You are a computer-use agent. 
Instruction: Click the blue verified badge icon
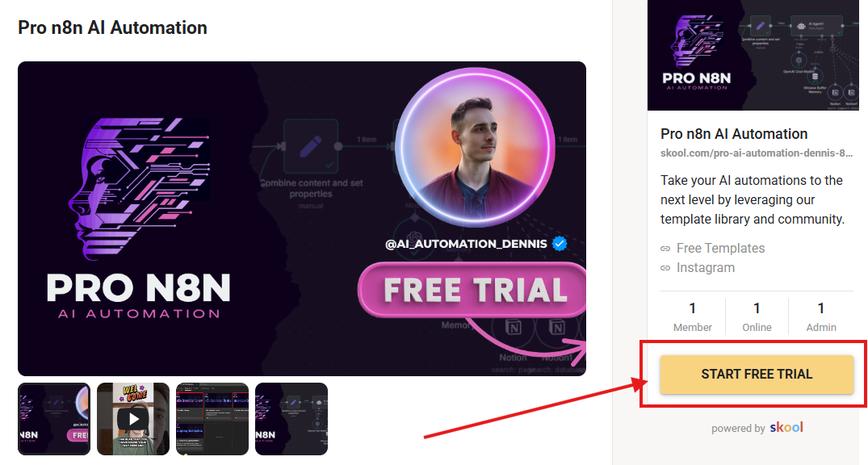tap(560, 244)
